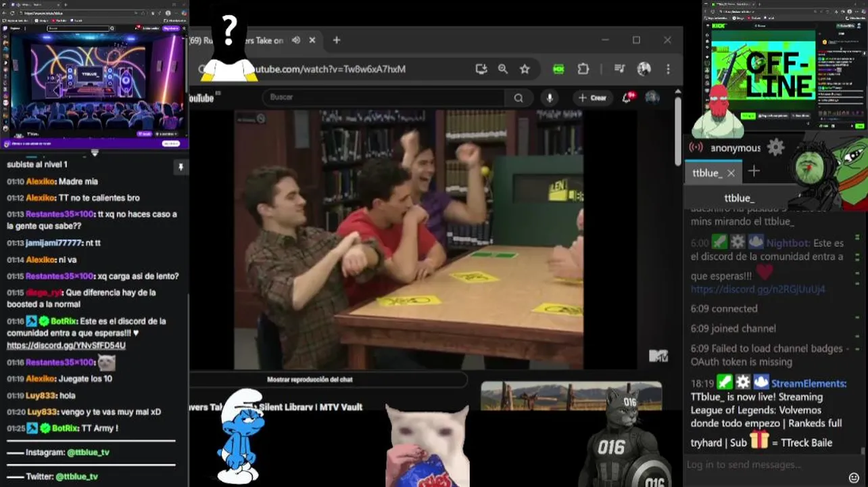
Task: Click Mostrar reproducción del chat button
Action: tap(310, 379)
